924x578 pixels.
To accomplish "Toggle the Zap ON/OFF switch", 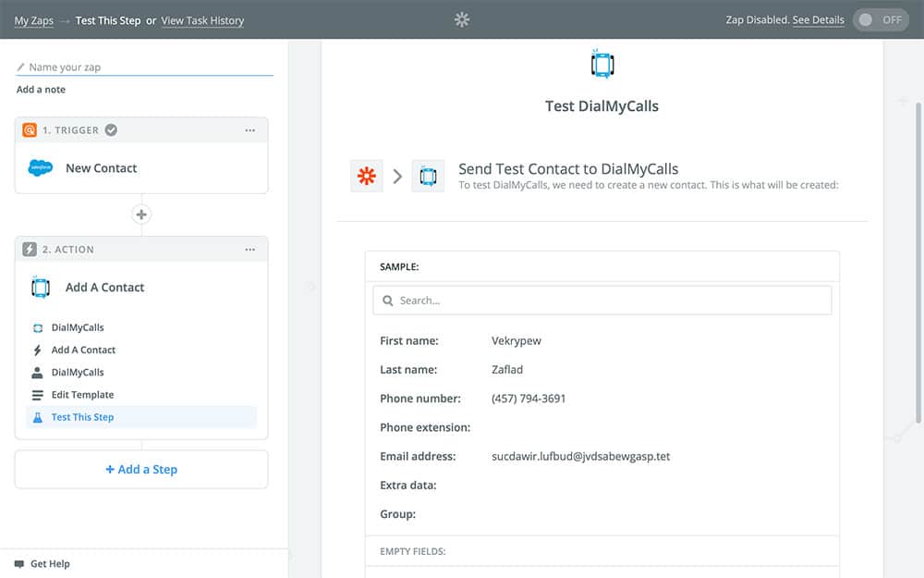I will pos(880,19).
